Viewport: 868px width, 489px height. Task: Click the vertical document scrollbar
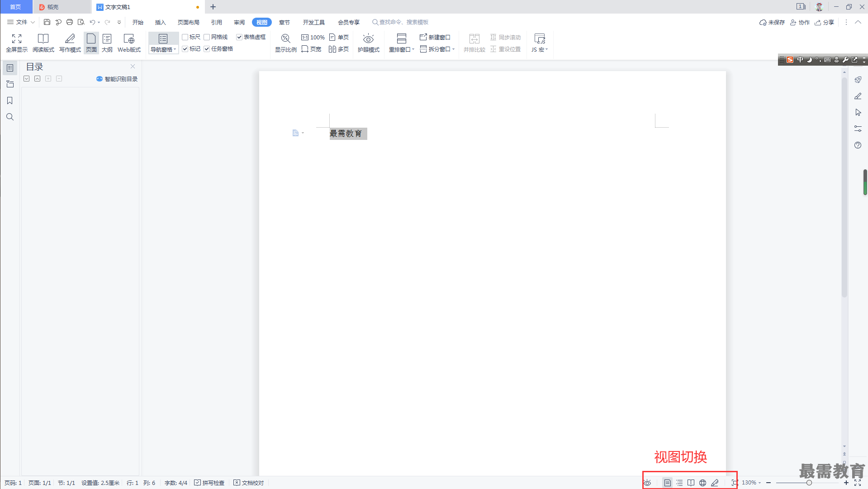point(844,187)
